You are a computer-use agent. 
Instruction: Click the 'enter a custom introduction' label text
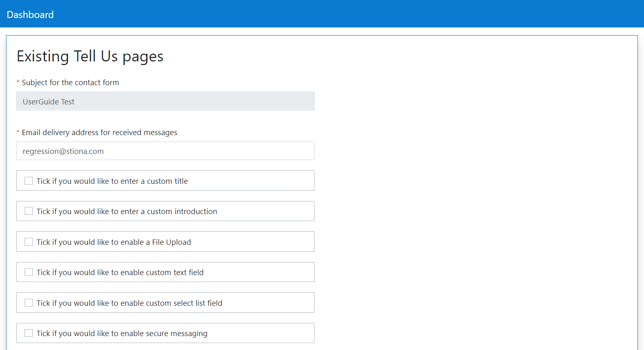click(x=127, y=212)
